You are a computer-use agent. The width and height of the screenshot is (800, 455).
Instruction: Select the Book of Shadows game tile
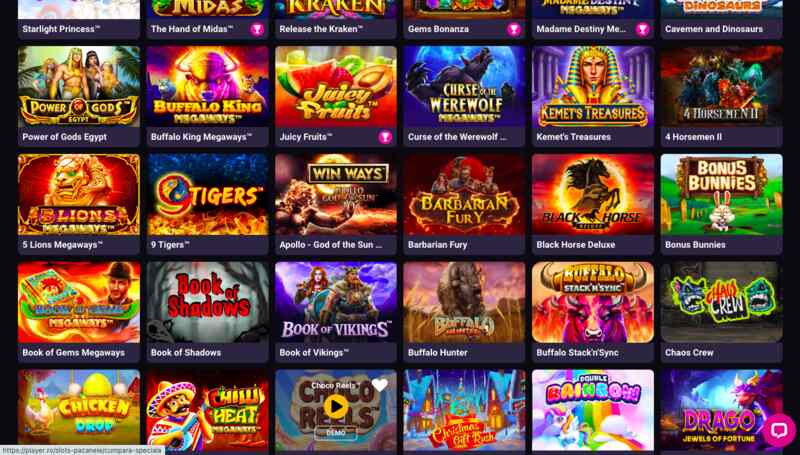click(x=207, y=312)
